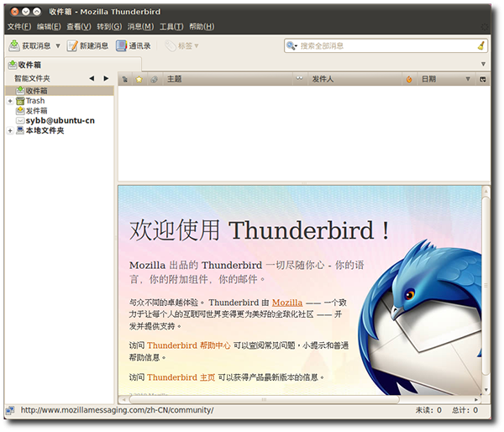Open the tab list dropdown arrow

click(483, 64)
